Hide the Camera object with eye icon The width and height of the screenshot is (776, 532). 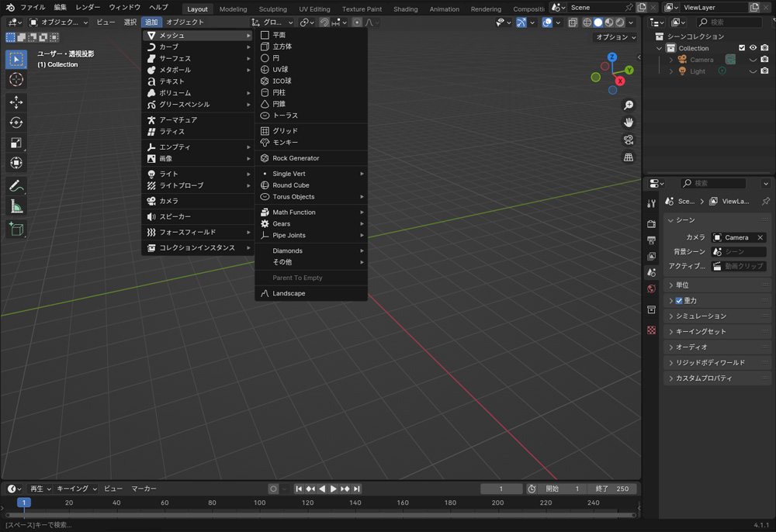[753, 60]
